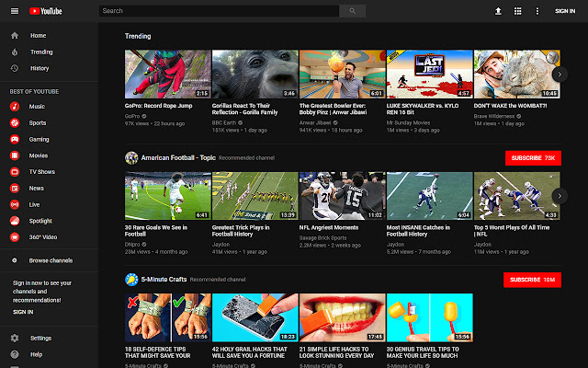The width and height of the screenshot is (588, 368).
Task: Click the Help question mark icon
Action: coord(15,353)
